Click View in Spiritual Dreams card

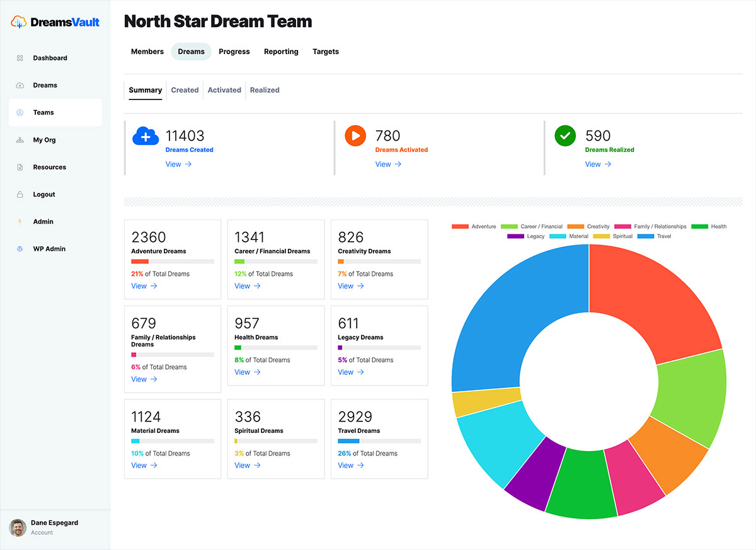pos(248,466)
